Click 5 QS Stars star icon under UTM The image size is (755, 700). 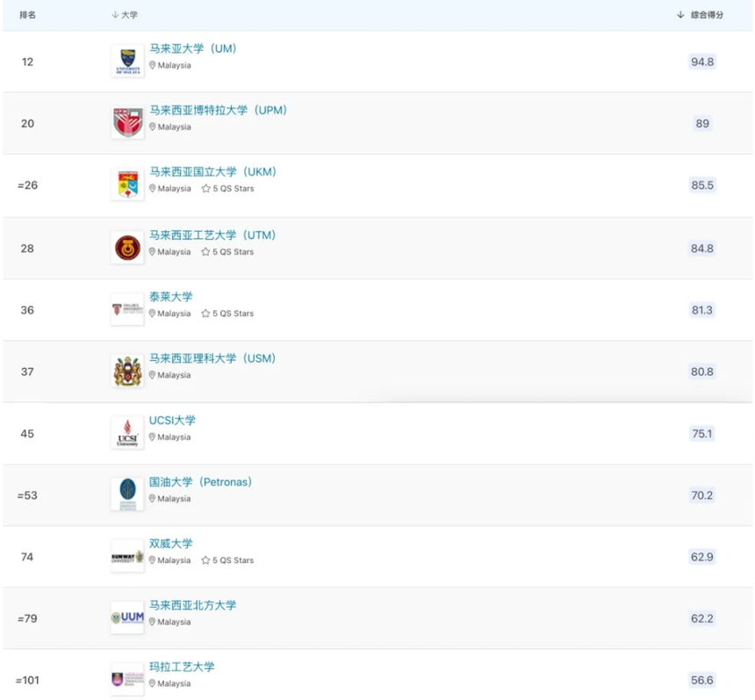point(205,252)
